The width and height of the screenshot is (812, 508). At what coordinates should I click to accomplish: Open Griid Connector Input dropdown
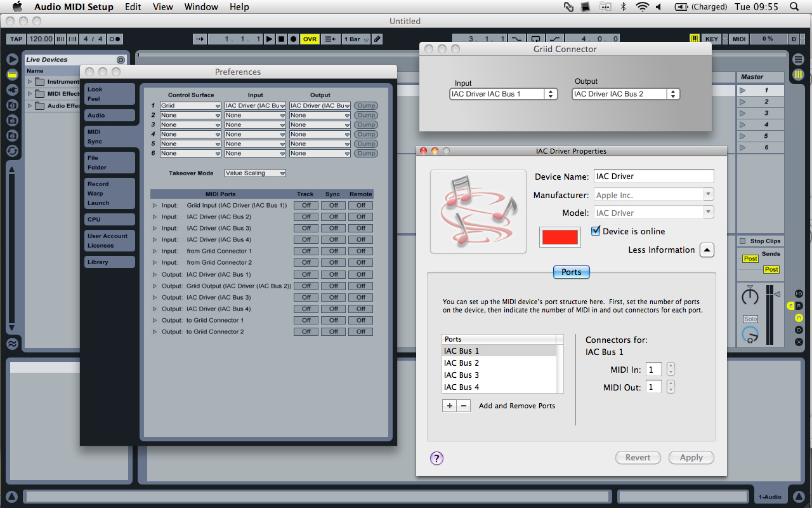coord(503,94)
